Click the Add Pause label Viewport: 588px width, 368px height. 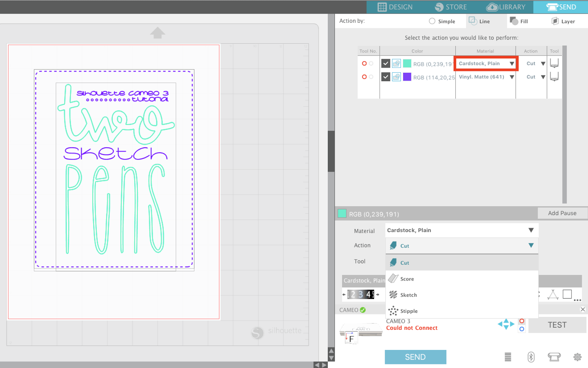tap(562, 213)
